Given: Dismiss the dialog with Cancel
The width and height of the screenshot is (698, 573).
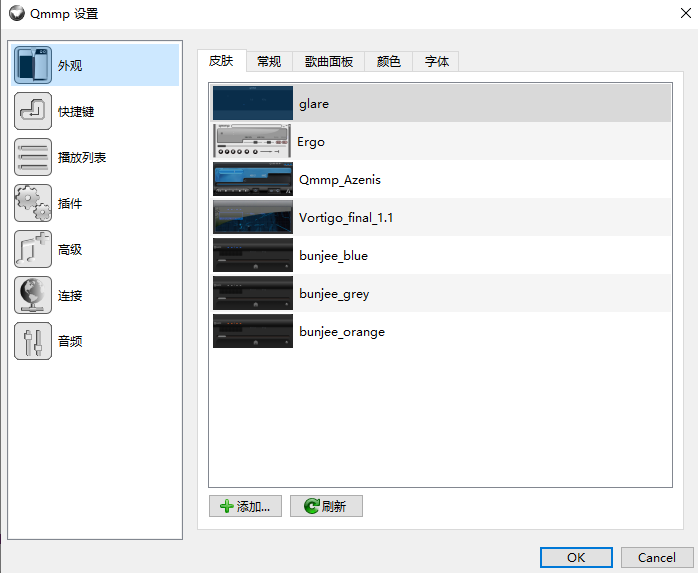Looking at the screenshot, I should (x=657, y=557).
